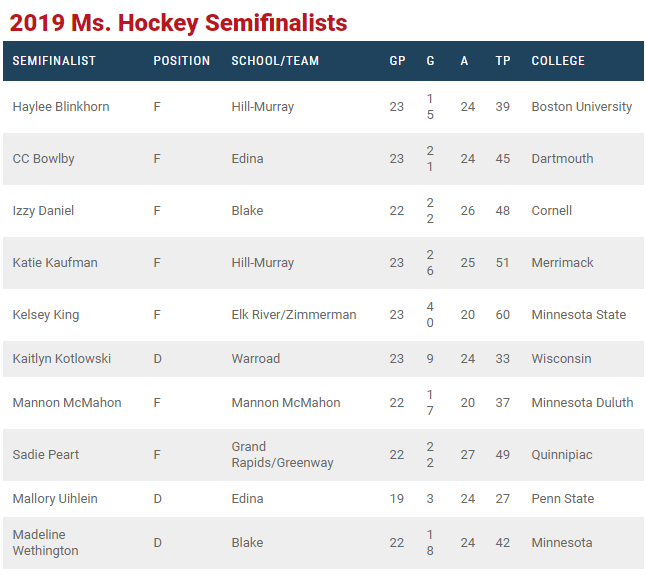Click the Madeline Wethington name cell

click(x=45, y=543)
